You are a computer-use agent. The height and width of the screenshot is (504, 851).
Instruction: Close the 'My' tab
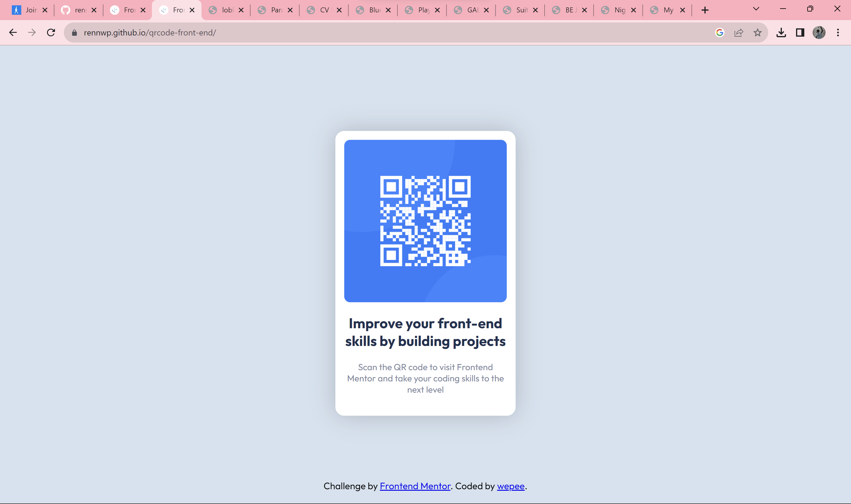[683, 10]
